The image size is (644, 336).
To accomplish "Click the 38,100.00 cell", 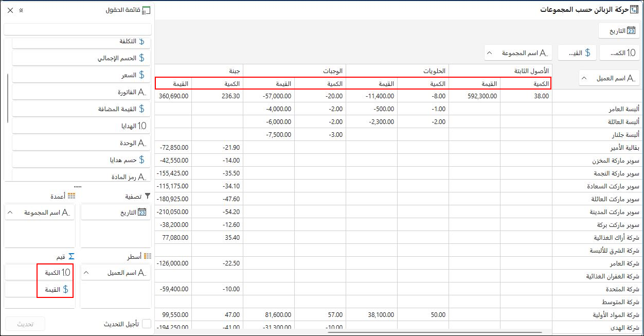I will pos(371,315).
